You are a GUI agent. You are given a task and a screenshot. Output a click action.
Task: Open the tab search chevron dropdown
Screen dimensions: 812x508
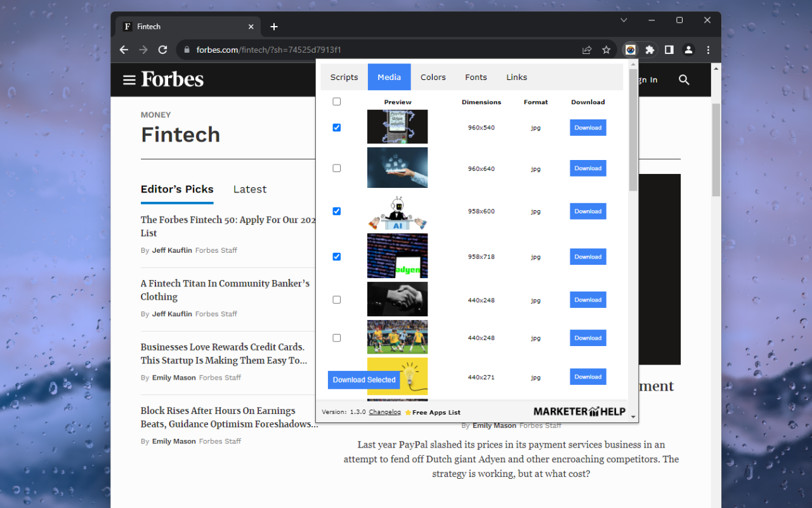(624, 20)
